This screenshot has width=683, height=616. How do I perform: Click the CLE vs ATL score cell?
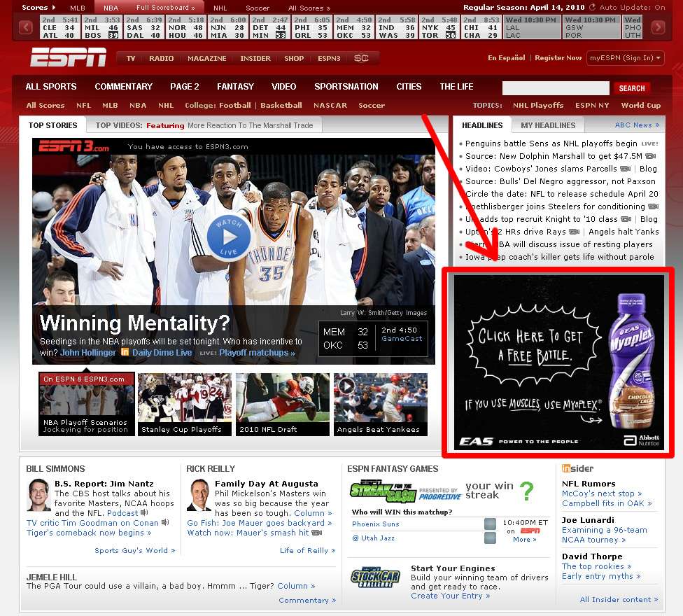60,27
